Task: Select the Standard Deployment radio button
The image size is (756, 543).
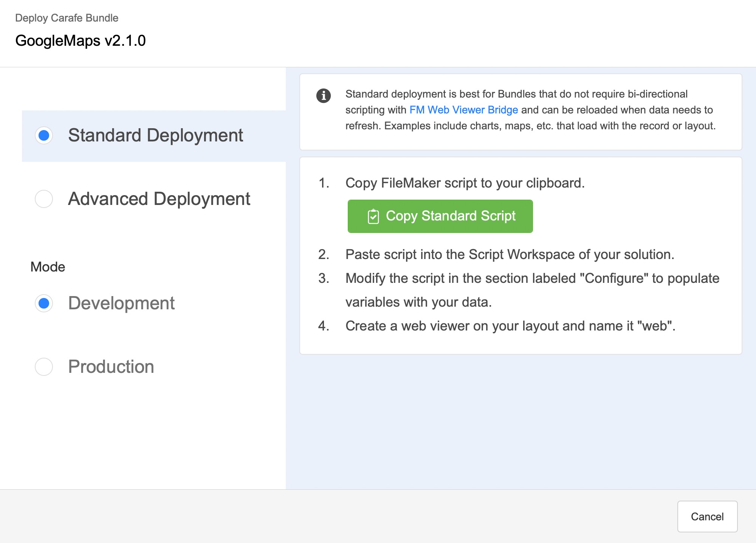Action: click(44, 135)
